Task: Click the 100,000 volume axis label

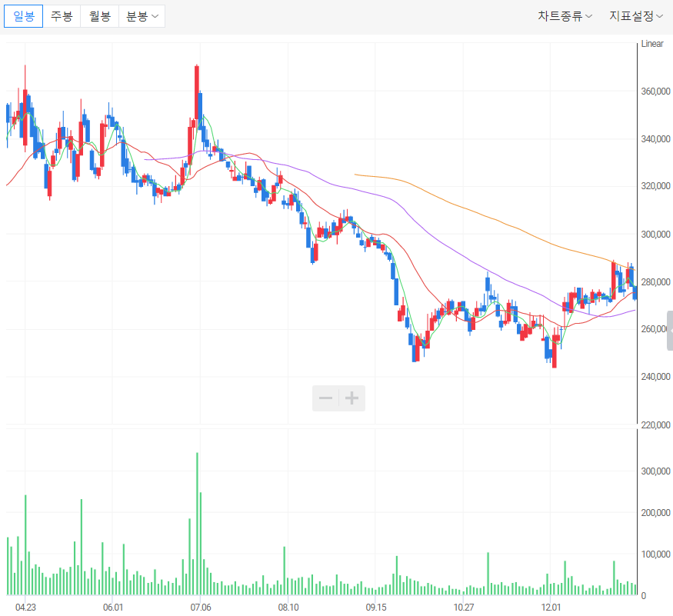Action: 655,554
